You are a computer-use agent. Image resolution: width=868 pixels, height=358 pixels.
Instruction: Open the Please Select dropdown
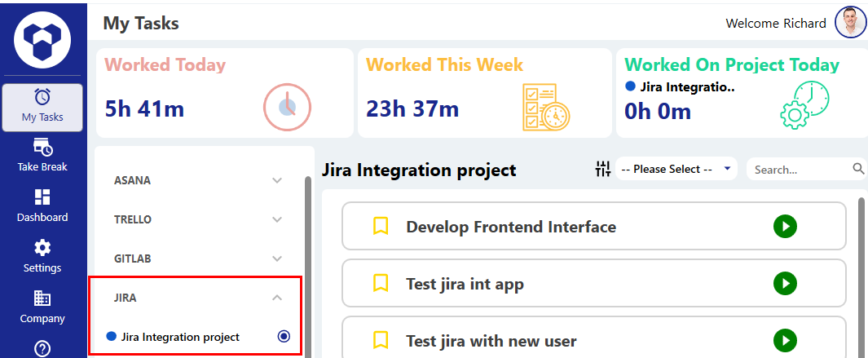[676, 169]
